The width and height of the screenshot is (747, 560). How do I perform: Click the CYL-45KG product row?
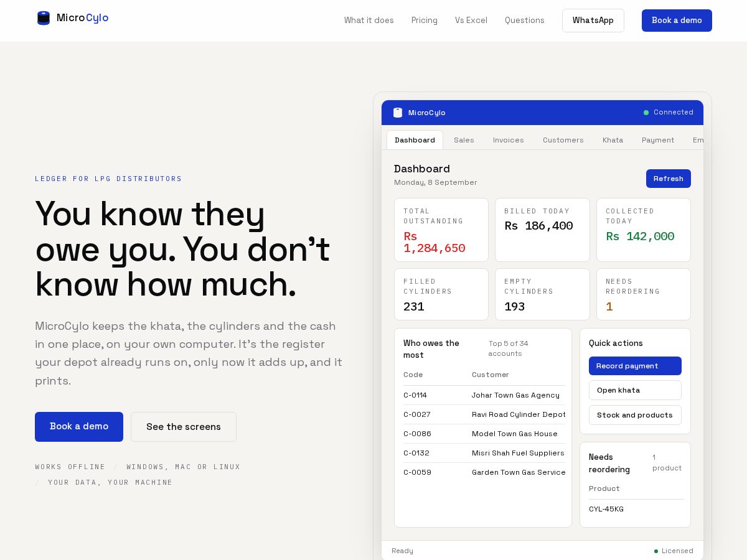click(x=636, y=509)
